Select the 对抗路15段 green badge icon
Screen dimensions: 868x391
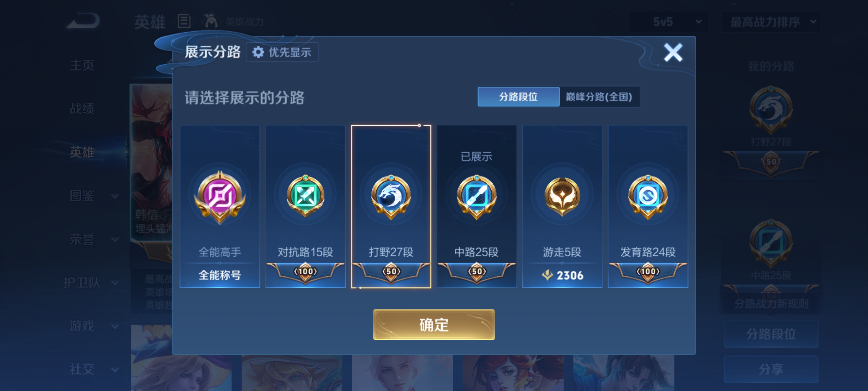[305, 196]
